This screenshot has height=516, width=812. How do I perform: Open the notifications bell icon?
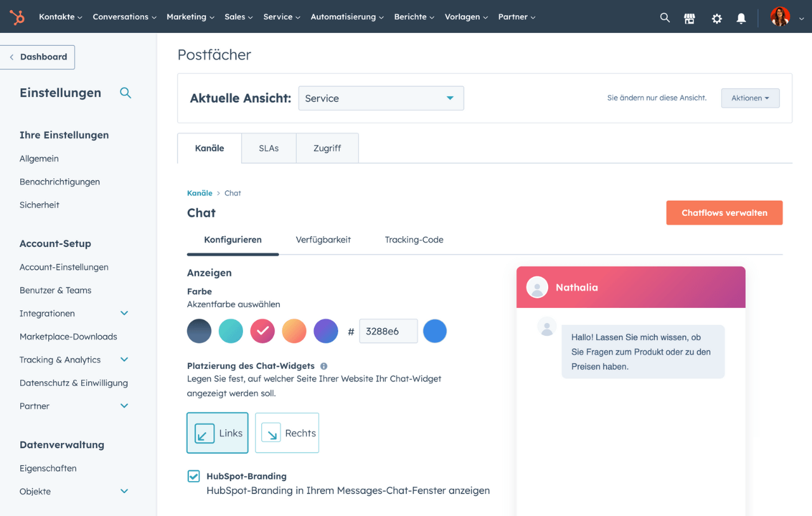tap(741, 18)
